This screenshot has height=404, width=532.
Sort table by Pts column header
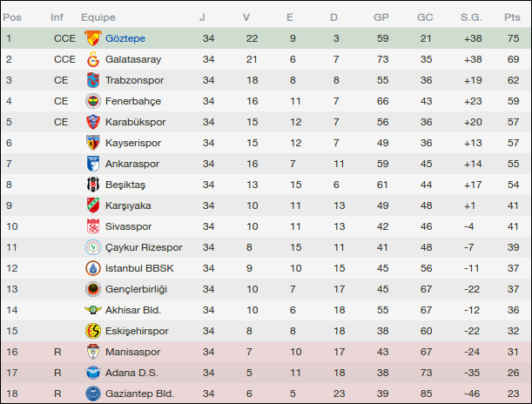point(511,17)
